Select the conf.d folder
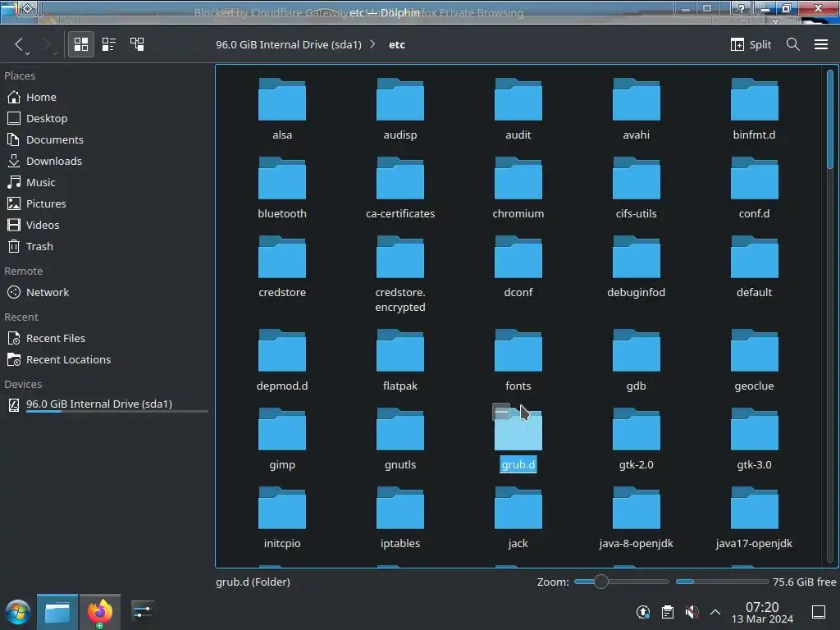 (x=754, y=189)
